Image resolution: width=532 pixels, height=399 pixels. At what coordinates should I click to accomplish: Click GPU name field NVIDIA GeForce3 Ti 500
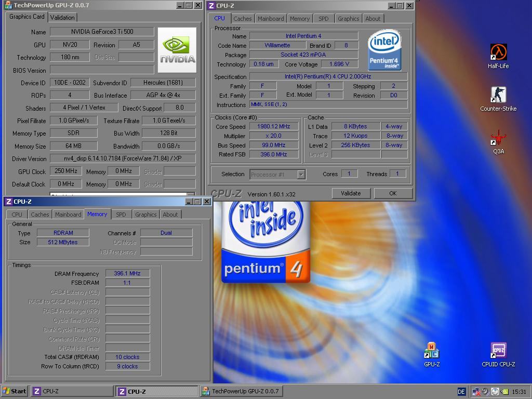pos(102,32)
